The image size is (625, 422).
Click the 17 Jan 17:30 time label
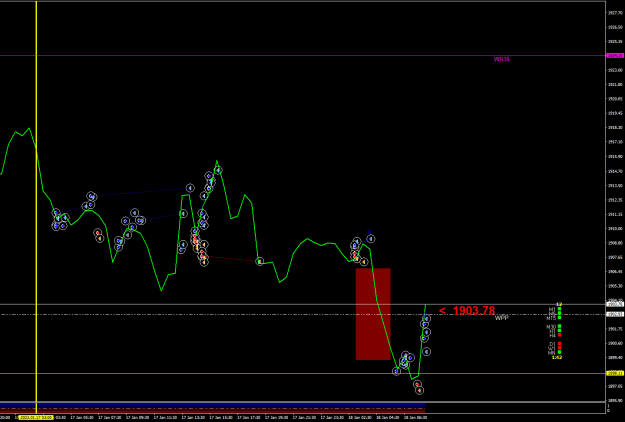[249, 417]
